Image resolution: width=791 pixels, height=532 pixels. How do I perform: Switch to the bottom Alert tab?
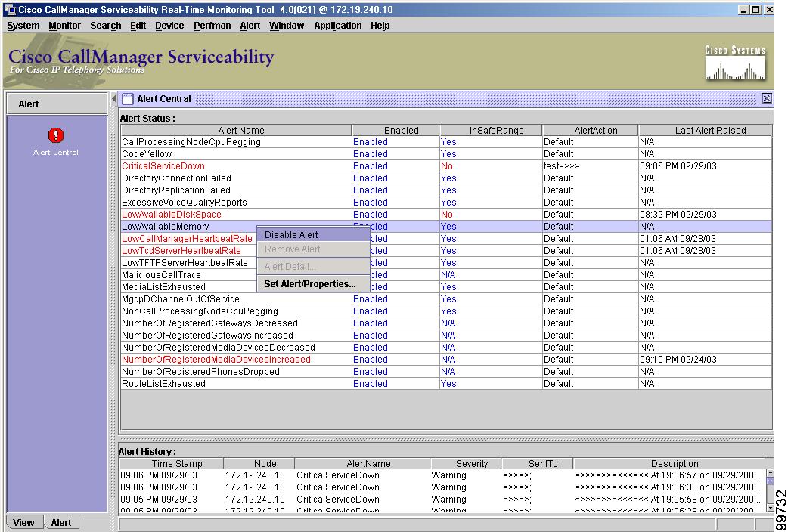[x=61, y=522]
